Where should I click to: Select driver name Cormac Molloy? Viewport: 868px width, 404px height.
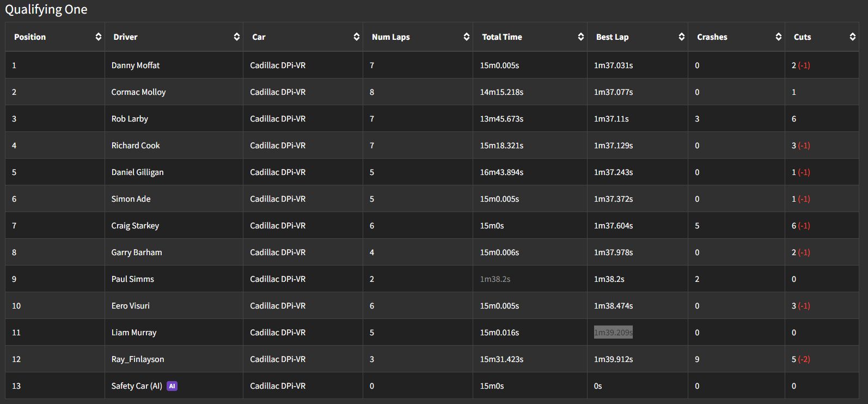coord(139,92)
